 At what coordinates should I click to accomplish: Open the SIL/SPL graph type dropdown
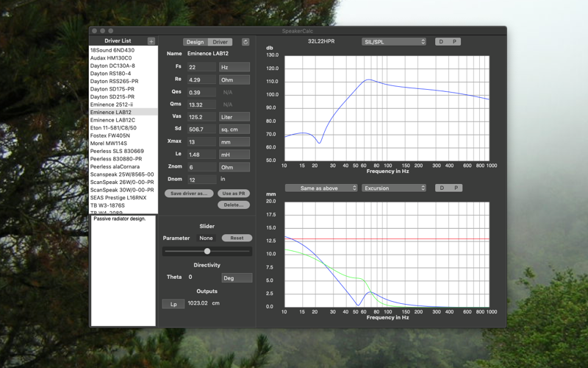click(394, 42)
